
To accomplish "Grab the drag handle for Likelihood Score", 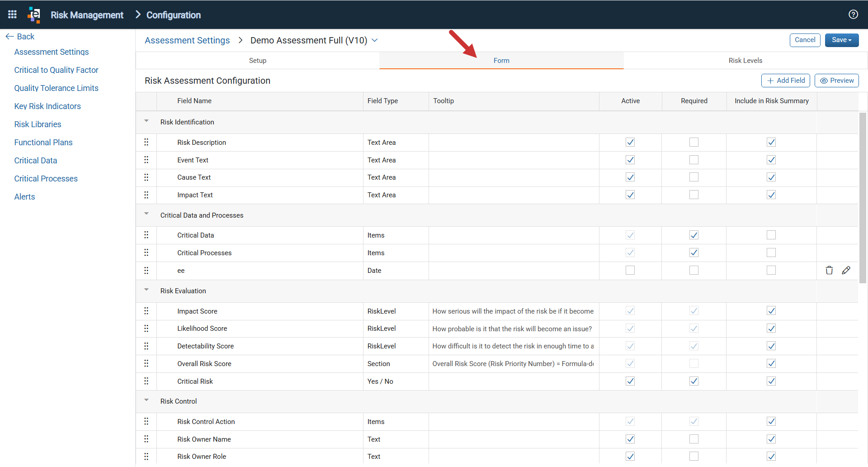I will [146, 329].
